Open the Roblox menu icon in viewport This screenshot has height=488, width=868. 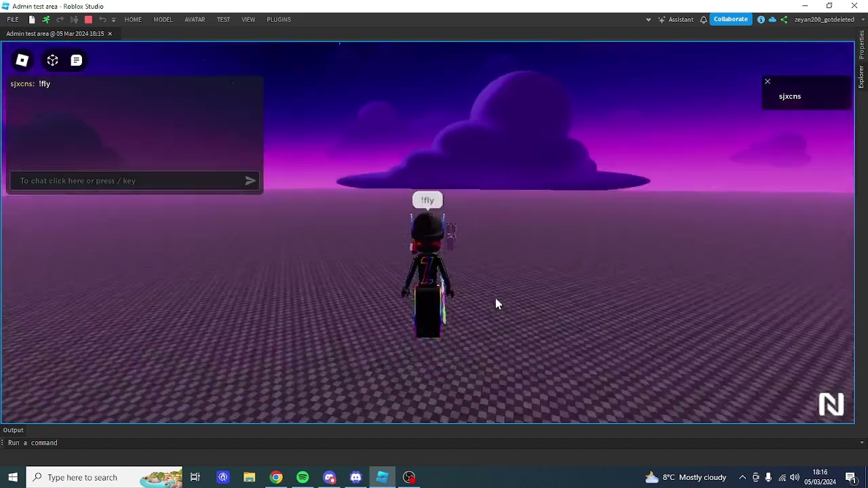tap(22, 61)
